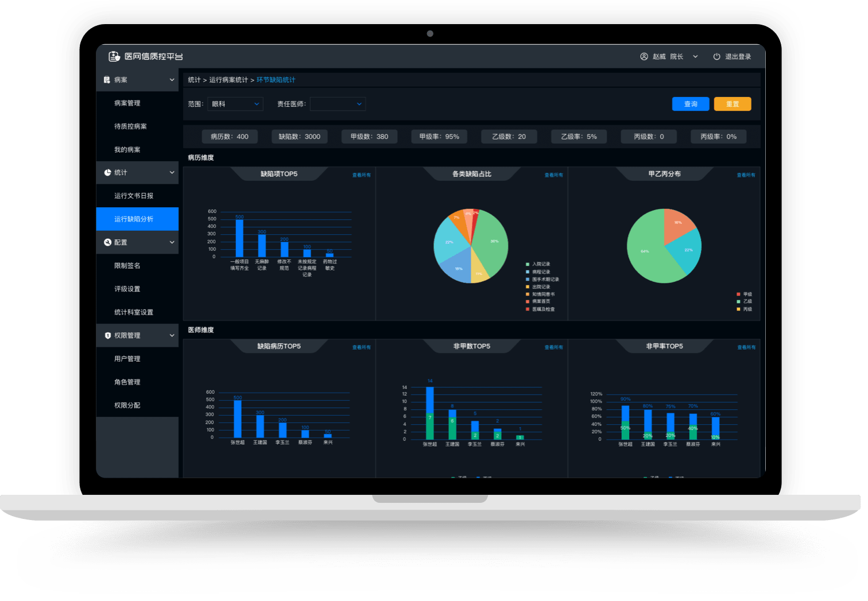This screenshot has height=601, width=868.
Task: Toggle the 知情同意书 legend swatch
Action: coord(528,294)
